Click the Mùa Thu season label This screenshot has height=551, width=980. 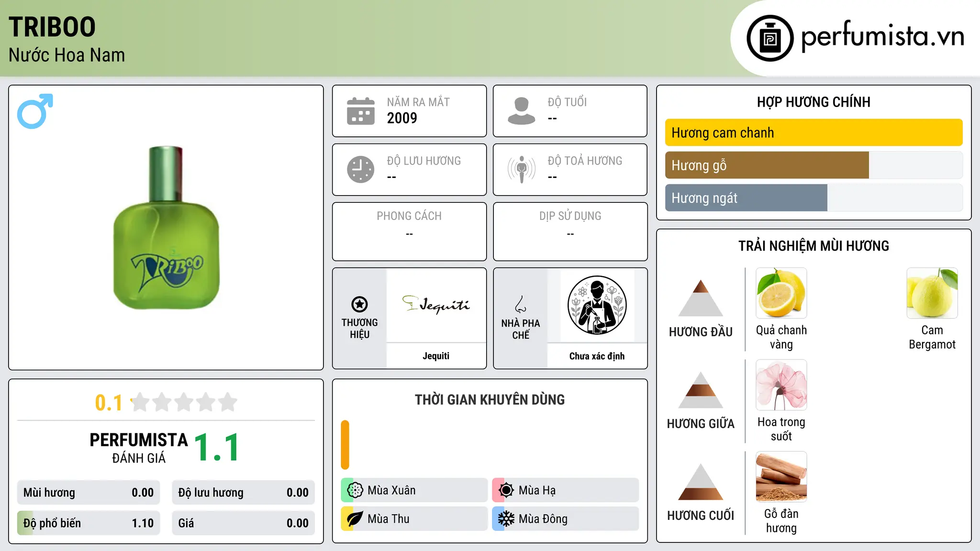(x=389, y=519)
